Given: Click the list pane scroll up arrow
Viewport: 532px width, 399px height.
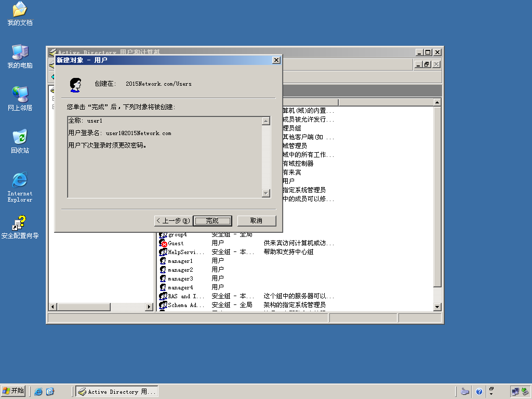Looking at the screenshot, I should (437, 102).
